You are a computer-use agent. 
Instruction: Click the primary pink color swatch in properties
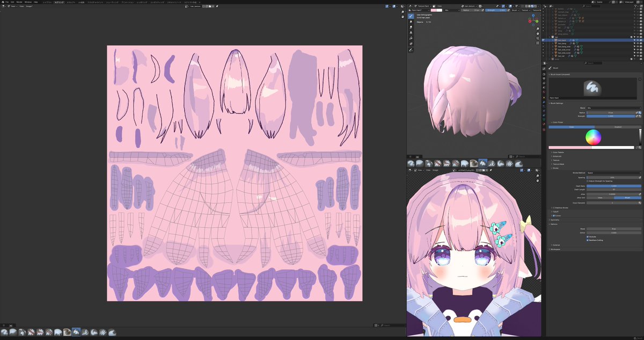569,147
